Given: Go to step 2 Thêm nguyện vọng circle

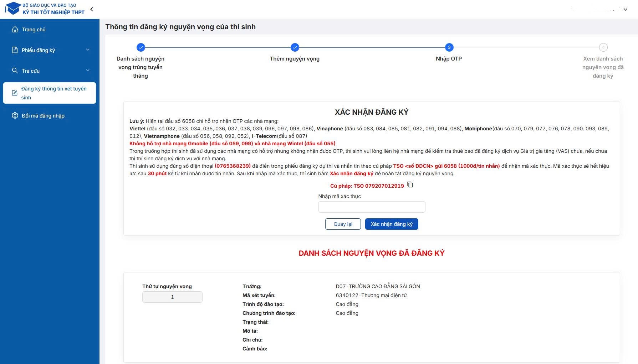Looking at the screenshot, I should pos(295,47).
